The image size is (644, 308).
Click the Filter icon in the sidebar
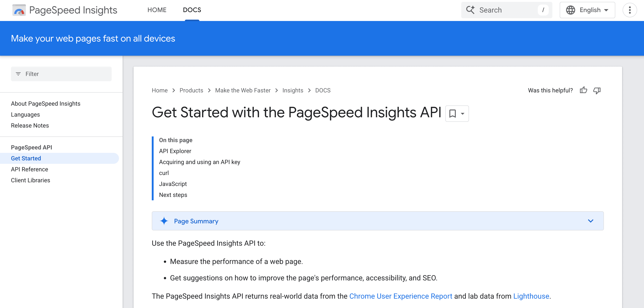(18, 74)
